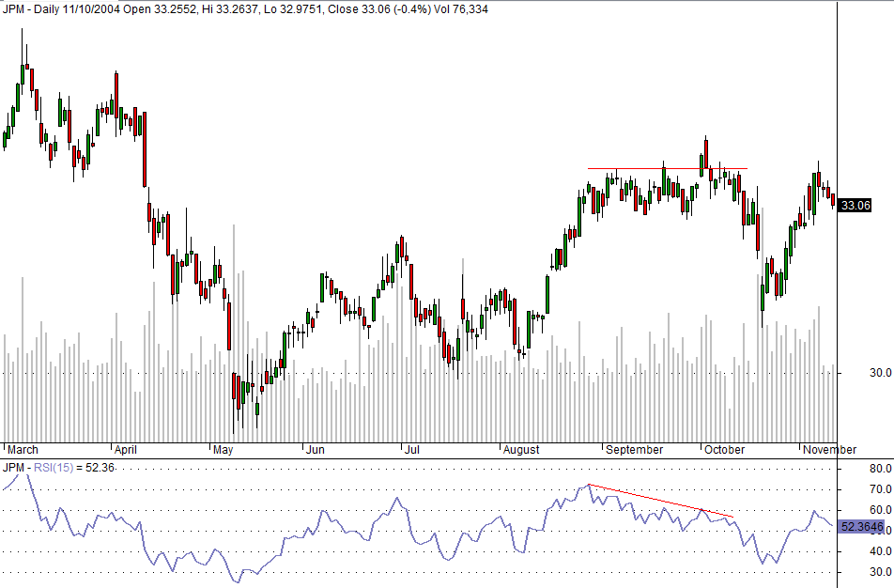
Task: Select the red horizontal resistance line on the price chart
Action: pos(668,169)
